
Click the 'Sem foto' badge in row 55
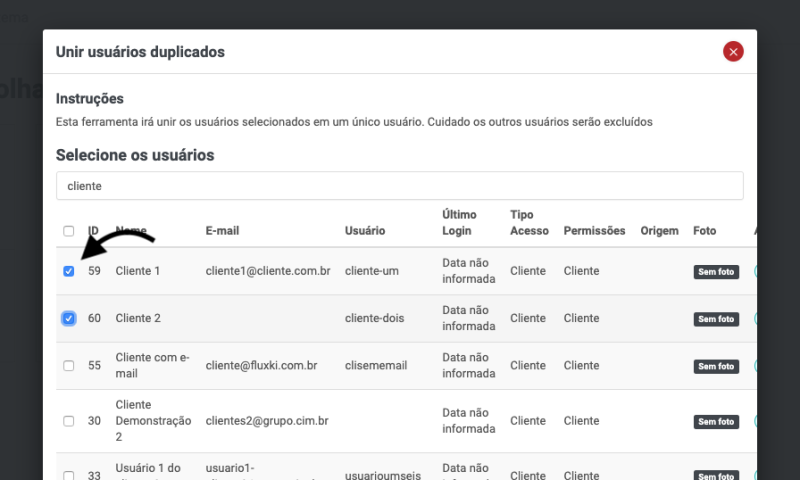(716, 367)
